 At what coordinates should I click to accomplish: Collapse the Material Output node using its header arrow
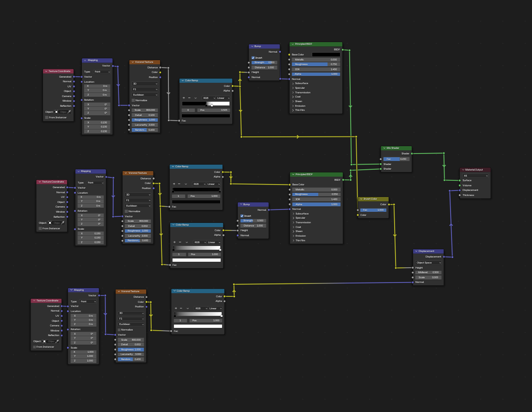pos(463,170)
